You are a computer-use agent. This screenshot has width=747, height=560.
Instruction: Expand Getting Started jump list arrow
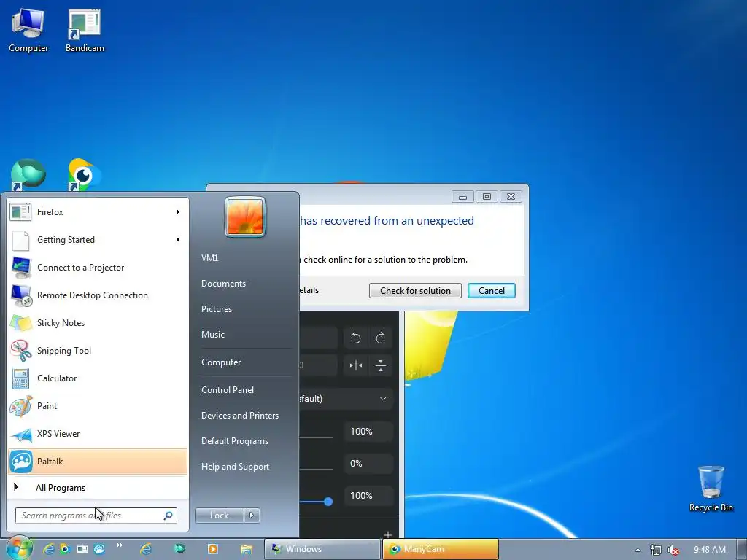[x=178, y=239]
